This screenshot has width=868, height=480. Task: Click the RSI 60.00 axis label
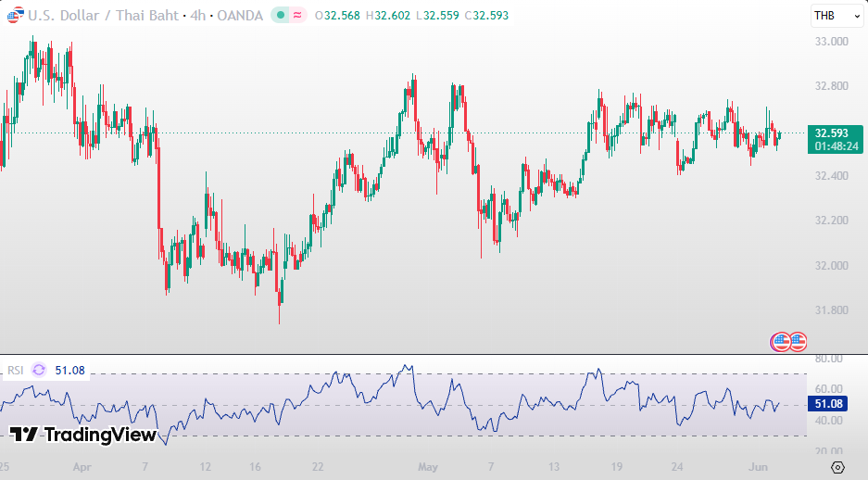point(829,389)
